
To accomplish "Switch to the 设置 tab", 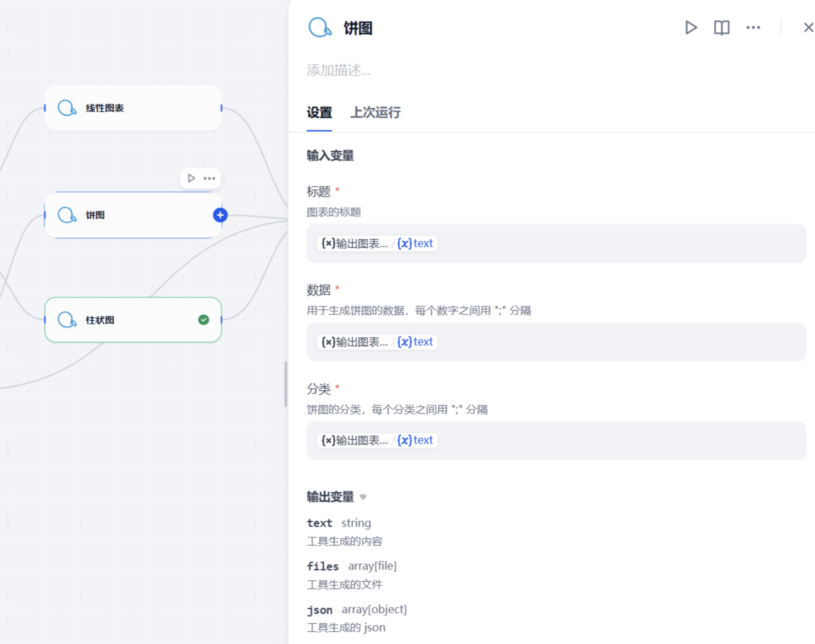I will pyautogui.click(x=319, y=112).
